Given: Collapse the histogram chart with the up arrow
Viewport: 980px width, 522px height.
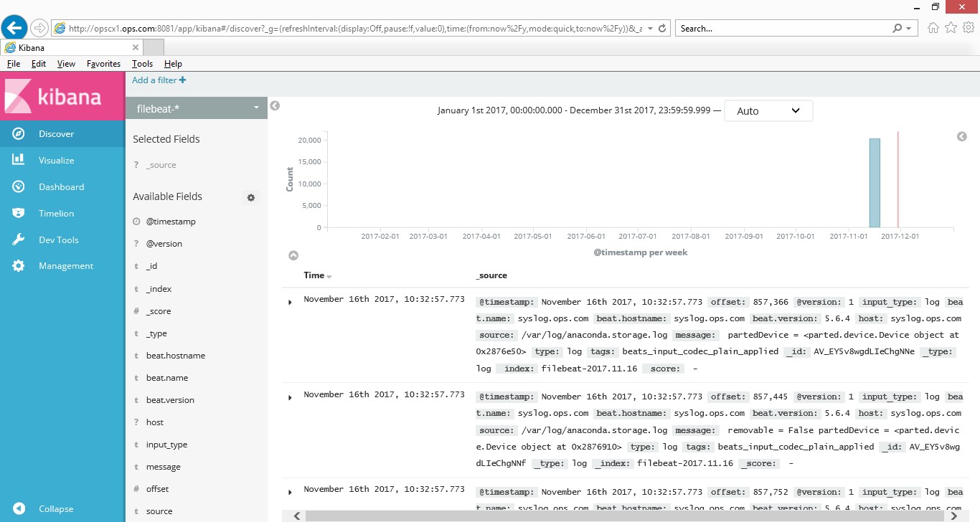Looking at the screenshot, I should (293, 255).
